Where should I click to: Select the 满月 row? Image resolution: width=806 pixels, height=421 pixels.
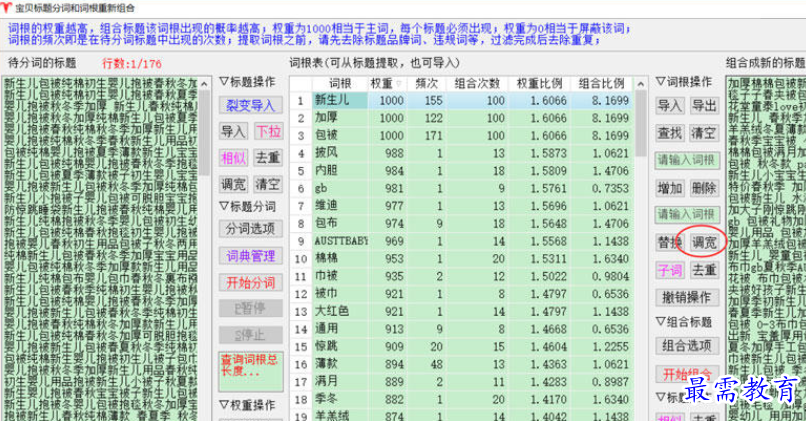[462, 381]
